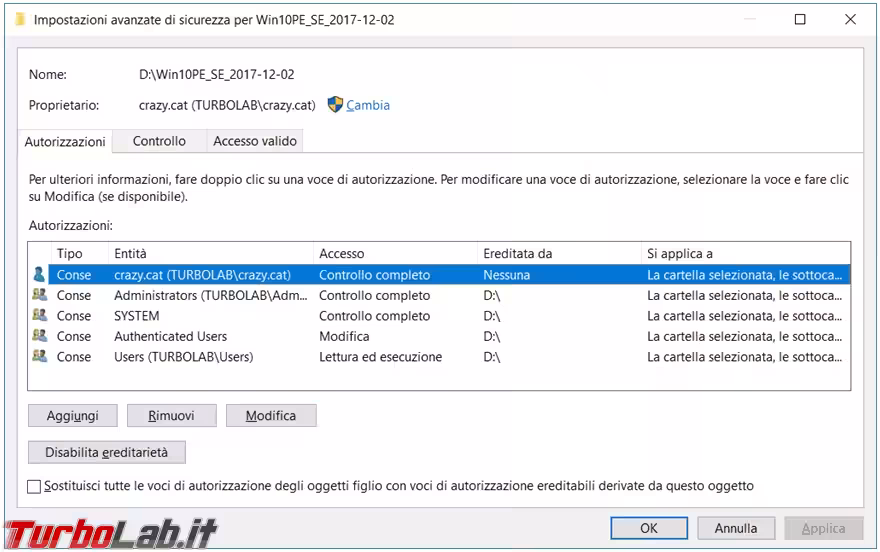Click the Modifica button
Screen dimensions: 880x552
coord(270,416)
